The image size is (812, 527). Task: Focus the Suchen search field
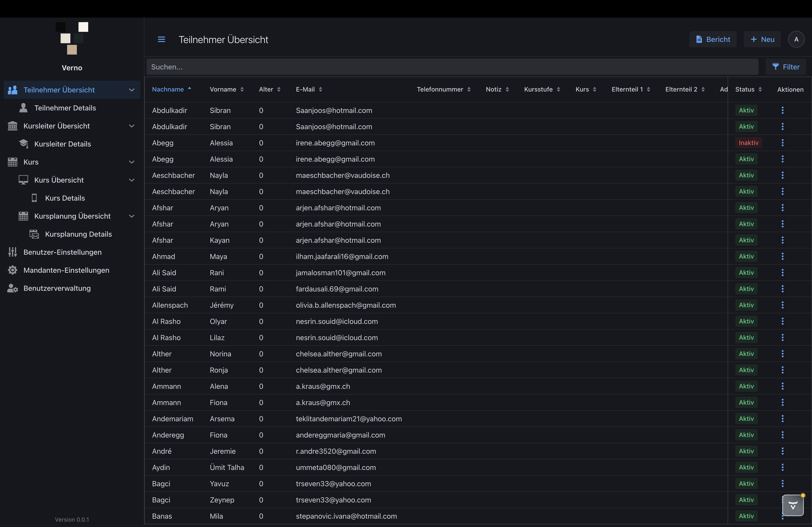[452, 67]
